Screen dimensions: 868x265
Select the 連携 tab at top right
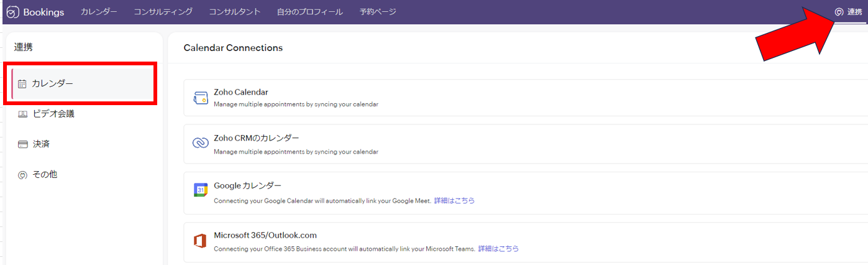(849, 12)
